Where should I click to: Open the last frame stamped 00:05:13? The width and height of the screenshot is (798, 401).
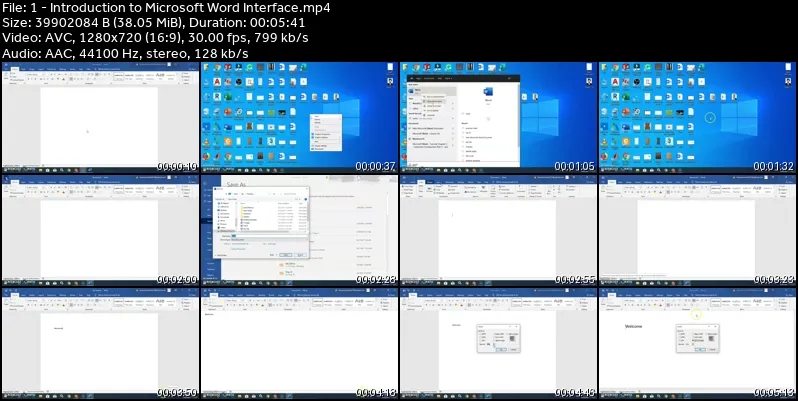point(697,343)
